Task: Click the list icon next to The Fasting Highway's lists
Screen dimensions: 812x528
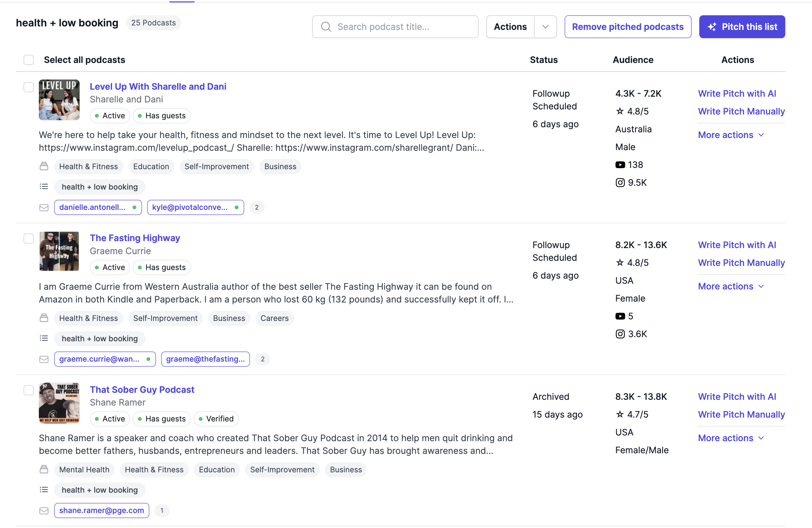Action: coord(44,338)
